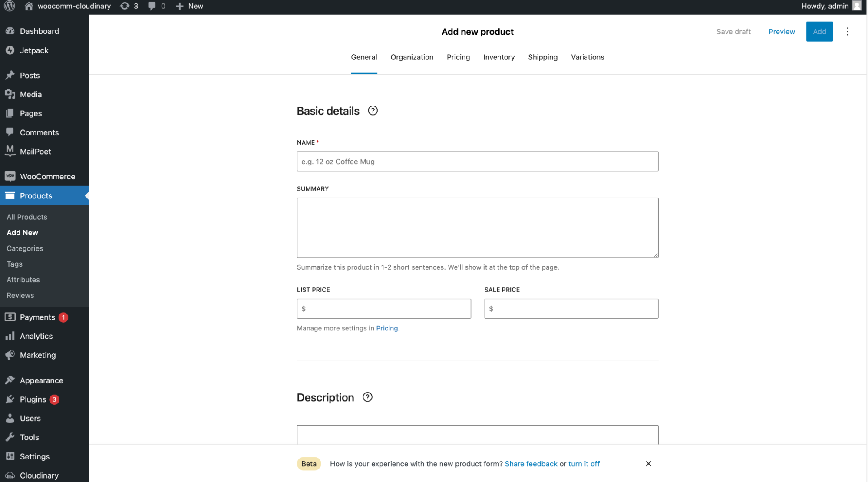Screen dimensions: 868x482
Task: Open the Description help icon
Action: [367, 397]
